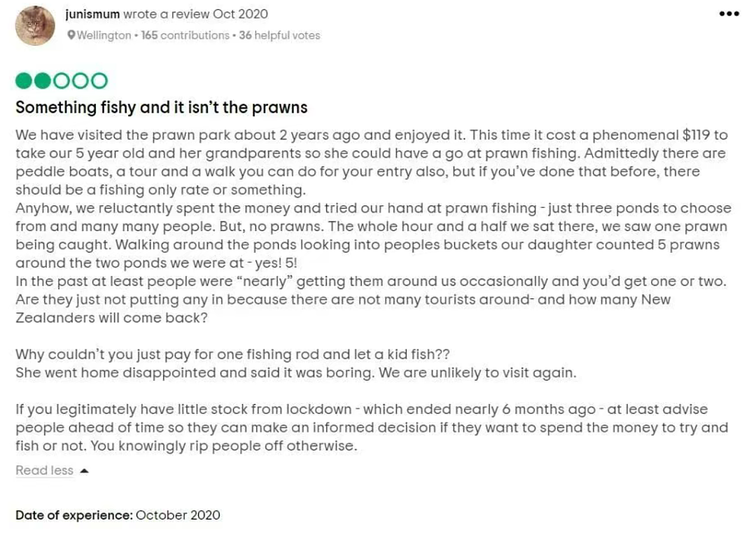Click the 165 contributions text
Screen dimensions: 756x542
[185, 35]
